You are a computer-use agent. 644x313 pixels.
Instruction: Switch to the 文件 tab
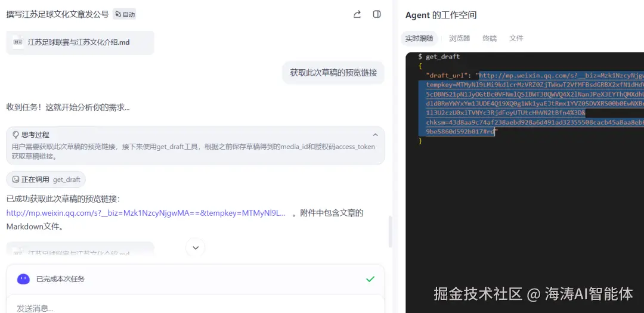pos(516,39)
